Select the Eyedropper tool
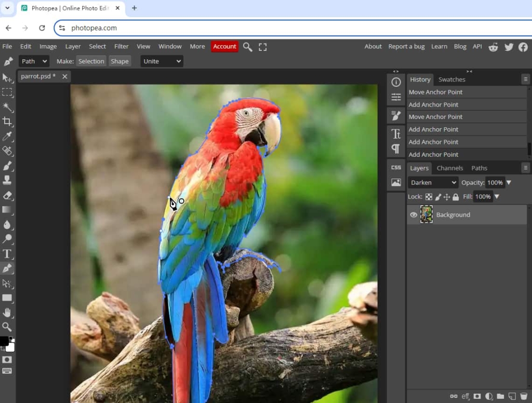Image resolution: width=532 pixels, height=403 pixels. (x=7, y=136)
